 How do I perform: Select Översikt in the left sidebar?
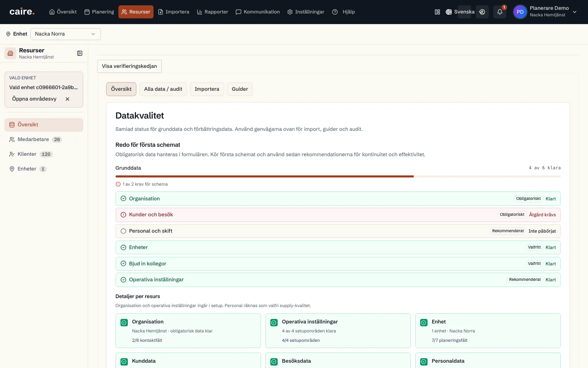tap(44, 125)
